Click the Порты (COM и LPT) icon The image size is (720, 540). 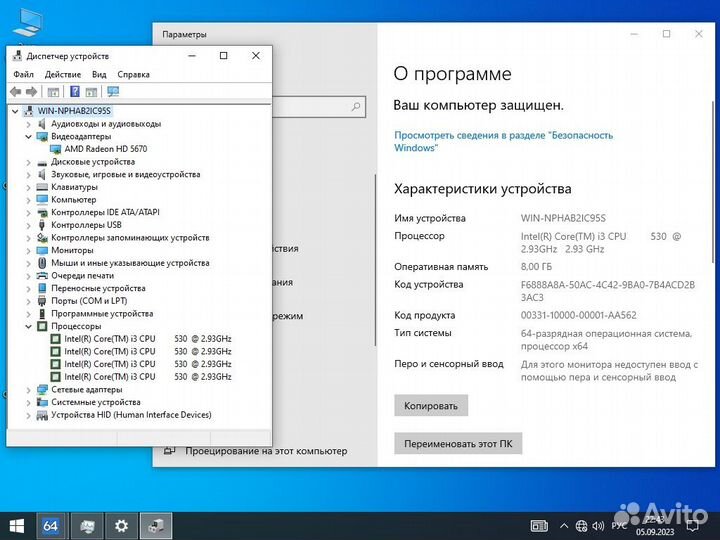[42, 301]
